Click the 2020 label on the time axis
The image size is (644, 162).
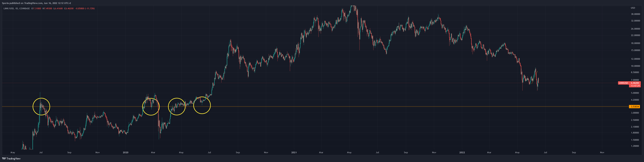click(125, 152)
